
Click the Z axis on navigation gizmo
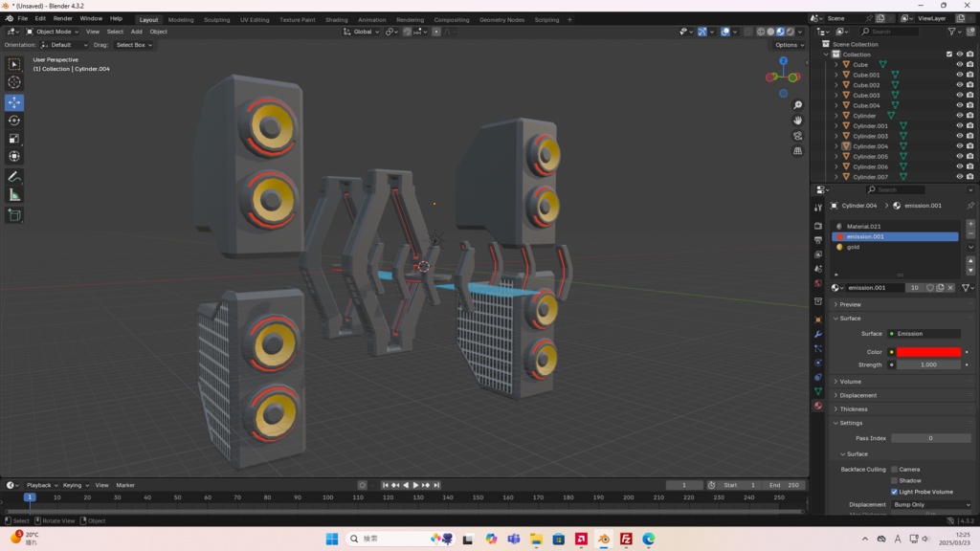coord(783,60)
